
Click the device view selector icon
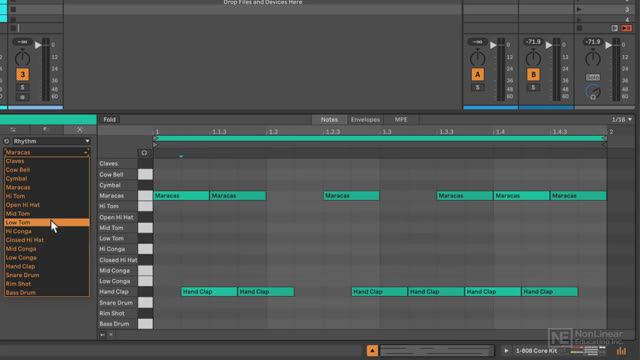coord(621,351)
